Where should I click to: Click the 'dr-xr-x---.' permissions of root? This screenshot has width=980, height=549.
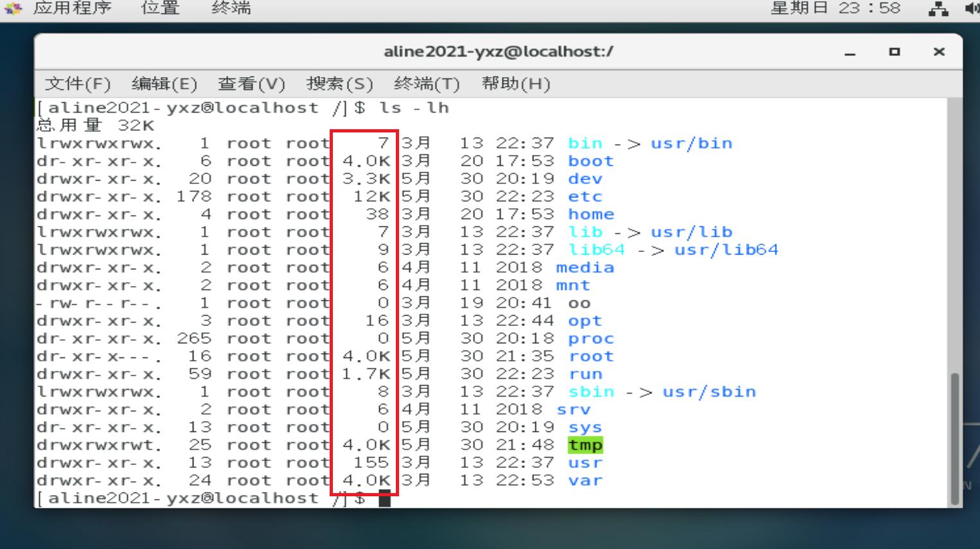[x=100, y=356]
